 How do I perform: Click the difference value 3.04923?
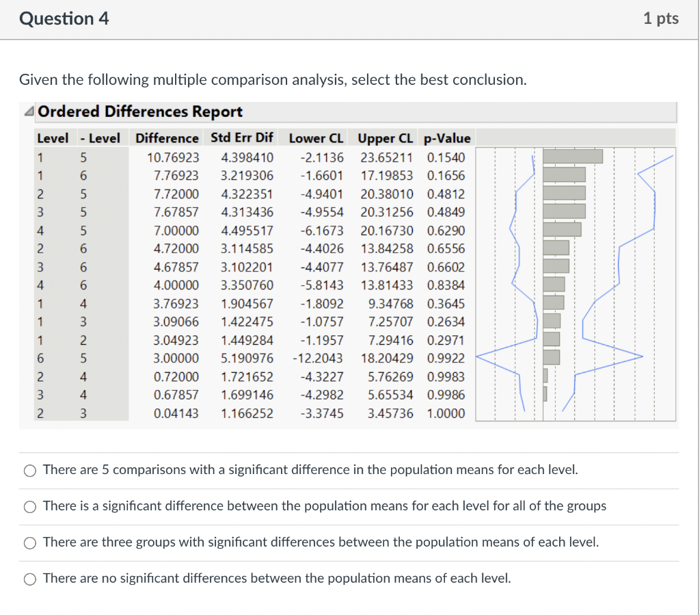176,340
